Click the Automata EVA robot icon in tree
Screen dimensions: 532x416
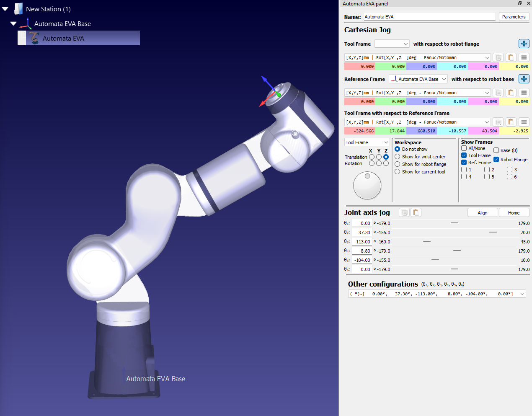[34, 38]
